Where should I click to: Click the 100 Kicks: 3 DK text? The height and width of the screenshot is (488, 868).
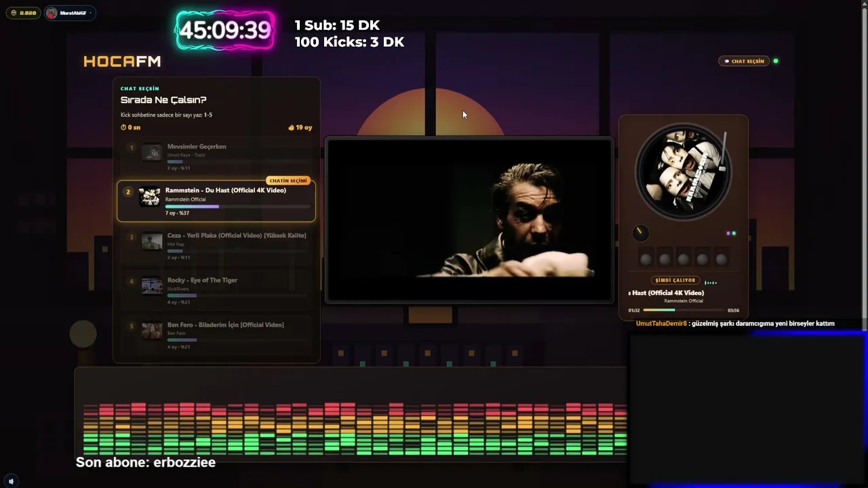click(349, 42)
